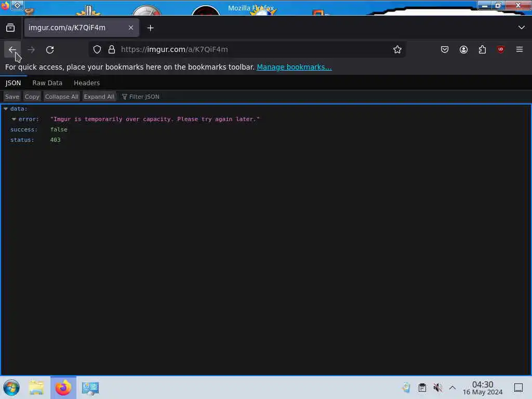
Task: Click the Save JSON button
Action: (12, 97)
